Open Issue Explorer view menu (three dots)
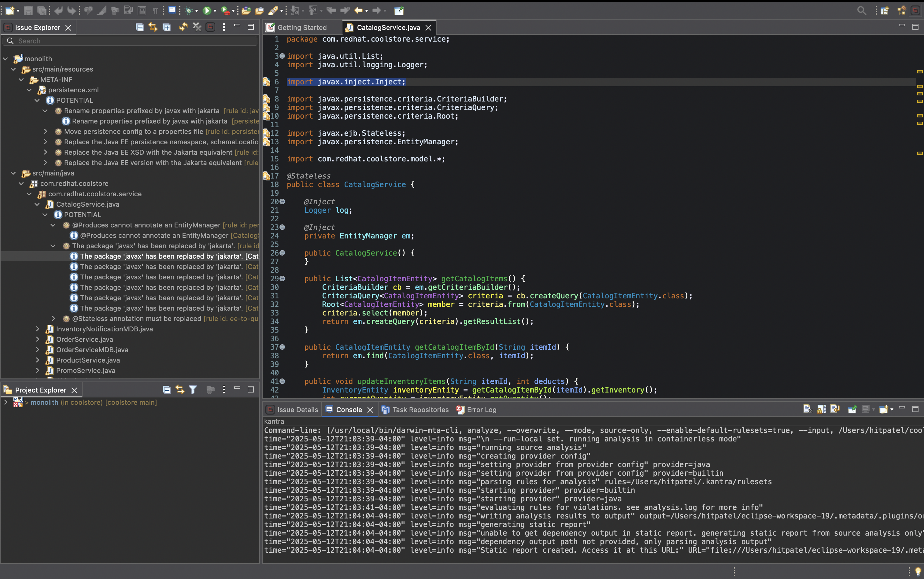Viewport: 924px width, 579px height. coord(224,27)
